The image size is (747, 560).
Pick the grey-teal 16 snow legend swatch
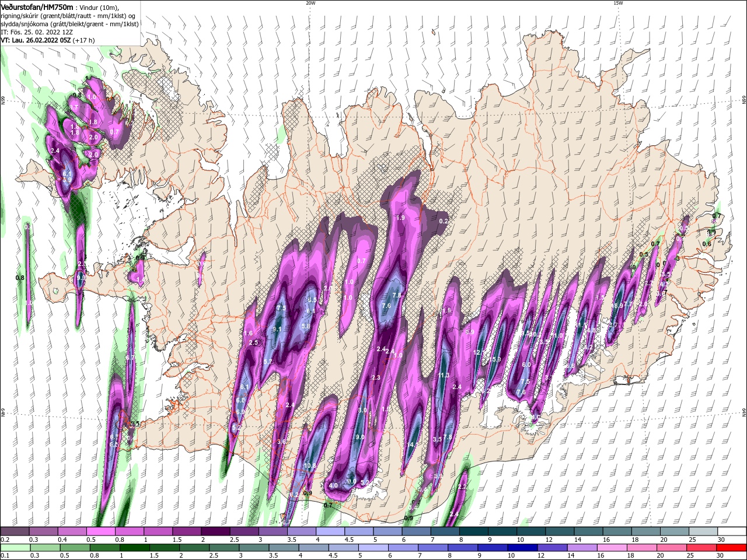click(x=617, y=531)
